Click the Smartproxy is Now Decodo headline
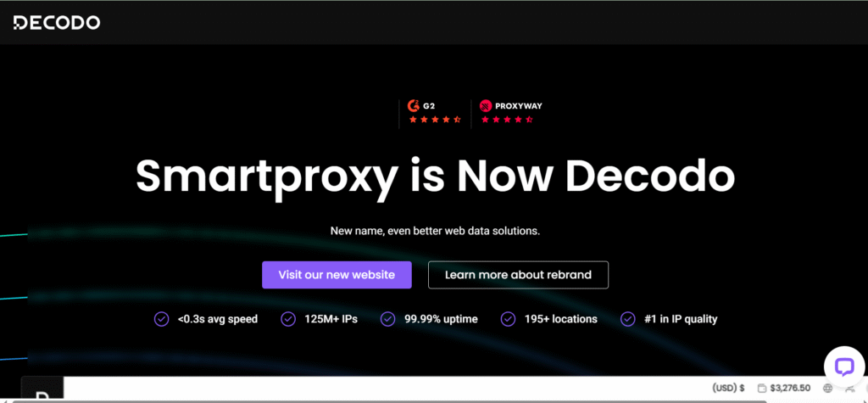Screen dimensions: 868x403 pos(434,176)
